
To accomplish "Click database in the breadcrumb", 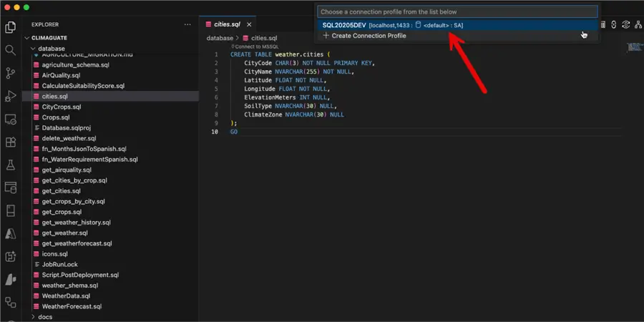I will tap(220, 38).
